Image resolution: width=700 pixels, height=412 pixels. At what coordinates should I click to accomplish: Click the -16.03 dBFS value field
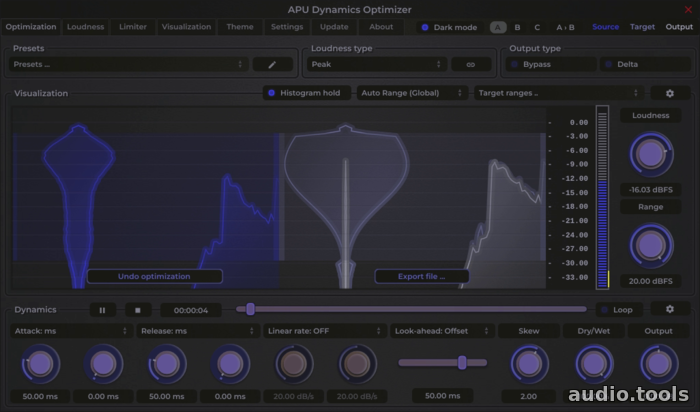[650, 190]
